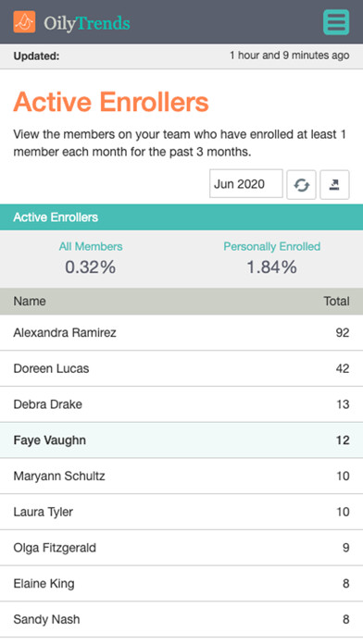Open Debra Drake row
363x644 pixels.
(x=181, y=404)
